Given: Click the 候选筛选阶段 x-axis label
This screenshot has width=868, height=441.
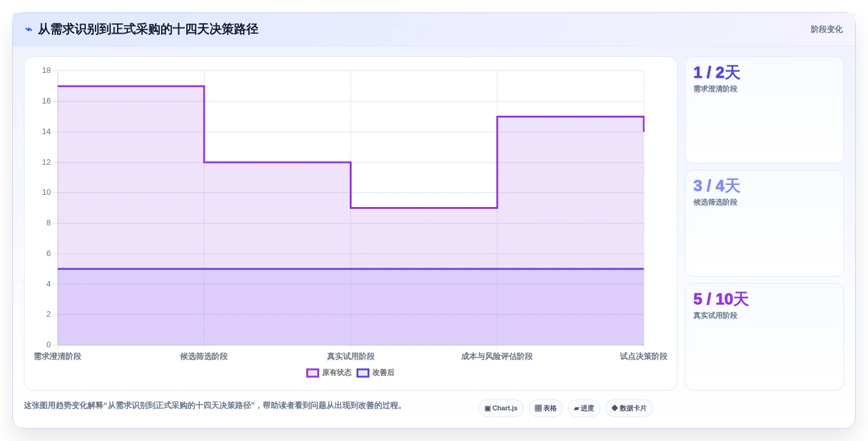Looking at the screenshot, I should coord(204,356).
